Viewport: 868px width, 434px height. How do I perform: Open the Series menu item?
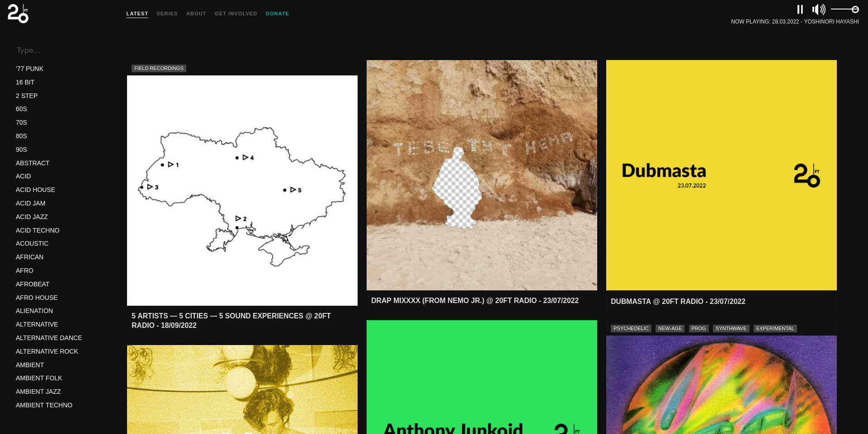point(167,14)
